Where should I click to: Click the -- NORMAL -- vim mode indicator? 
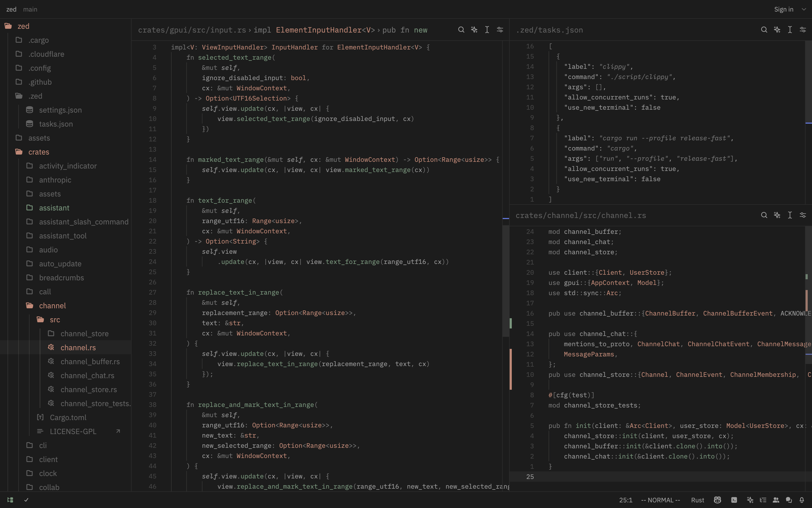click(x=660, y=500)
